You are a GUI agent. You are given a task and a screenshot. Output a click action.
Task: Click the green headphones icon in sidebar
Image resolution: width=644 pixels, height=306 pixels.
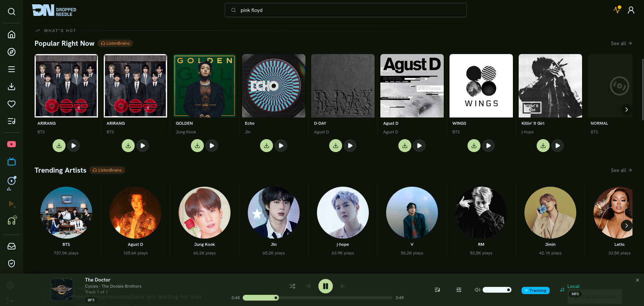(12, 221)
